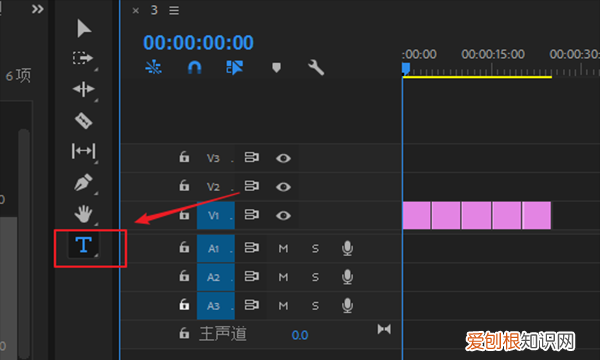Hide track V1 output with eye icon
This screenshot has height=360, width=600.
[283, 216]
